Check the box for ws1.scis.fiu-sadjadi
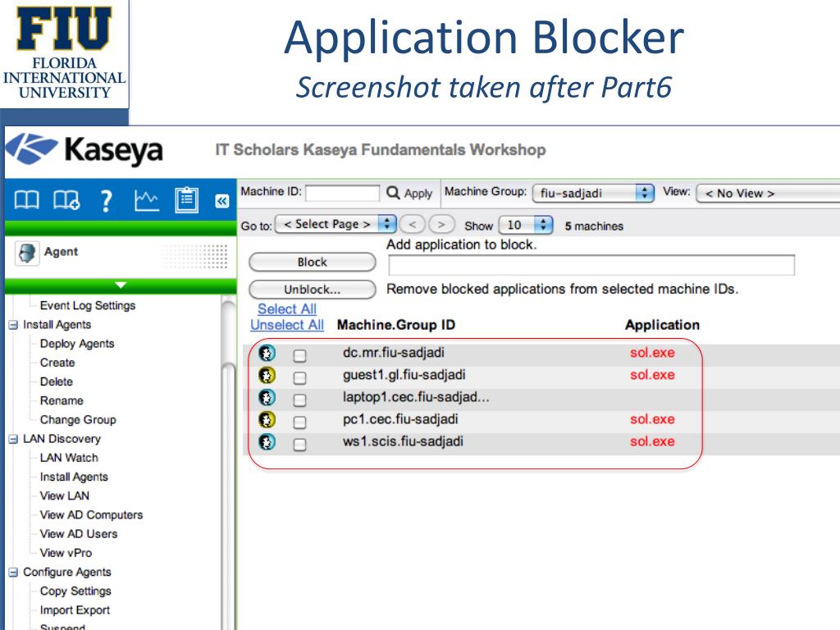Image resolution: width=840 pixels, height=630 pixels. [x=300, y=445]
